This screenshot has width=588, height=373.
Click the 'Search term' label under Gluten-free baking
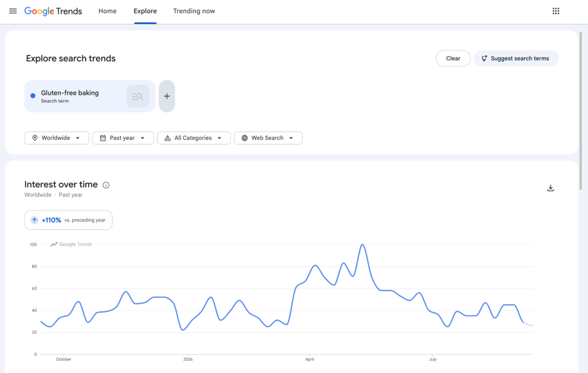point(55,101)
